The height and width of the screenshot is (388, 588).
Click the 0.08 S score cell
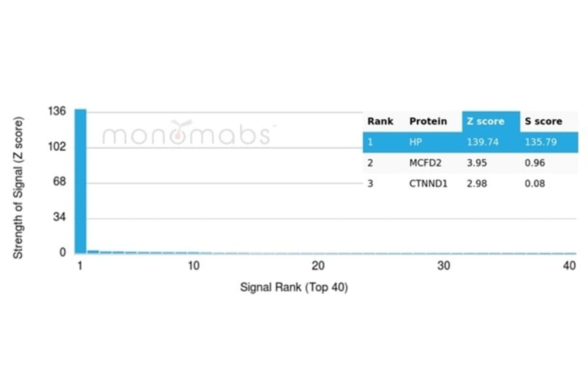534,184
